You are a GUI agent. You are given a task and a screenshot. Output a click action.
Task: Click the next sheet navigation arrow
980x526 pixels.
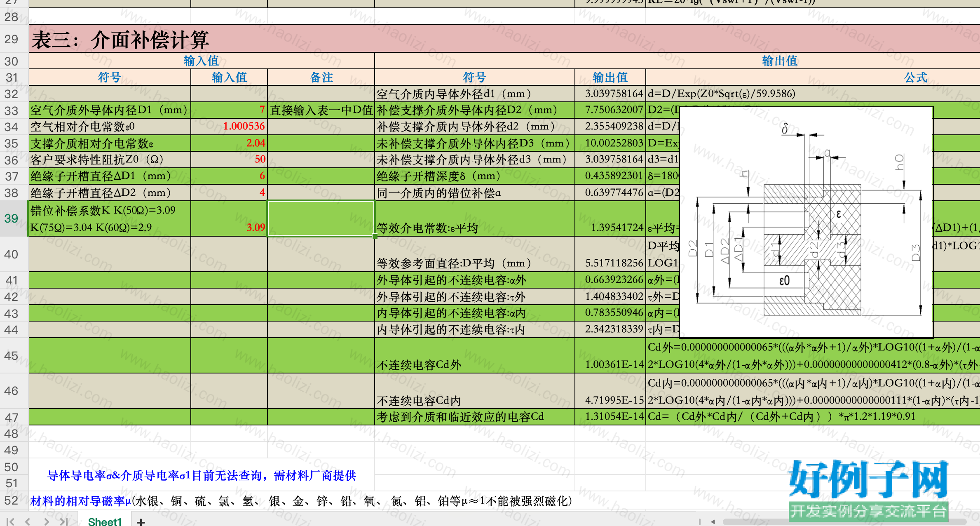click(46, 521)
